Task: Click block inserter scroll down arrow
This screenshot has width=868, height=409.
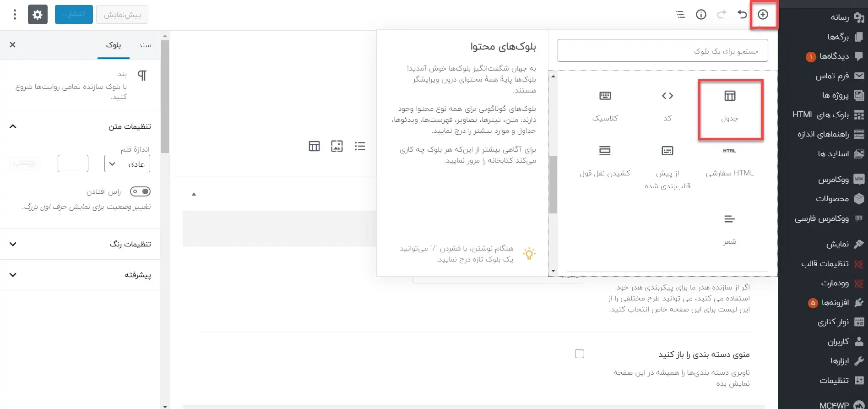Action: 553,271
